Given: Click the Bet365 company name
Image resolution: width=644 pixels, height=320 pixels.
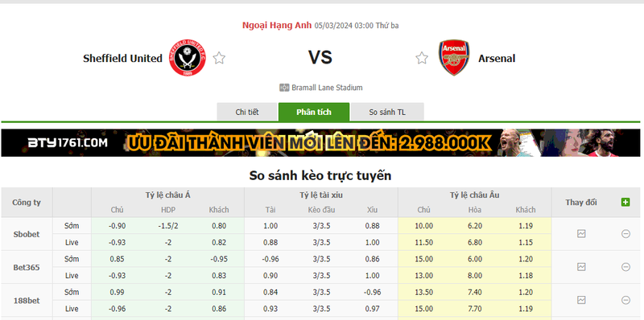Looking at the screenshot, I should point(27,267).
